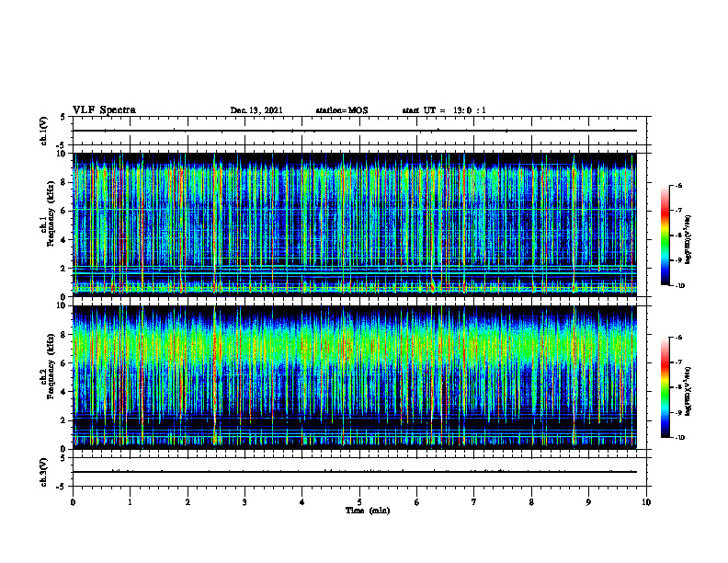Image resolution: width=728 pixels, height=563 pixels.
Task: Click the "Time (min)" axis label
Action: tap(368, 511)
